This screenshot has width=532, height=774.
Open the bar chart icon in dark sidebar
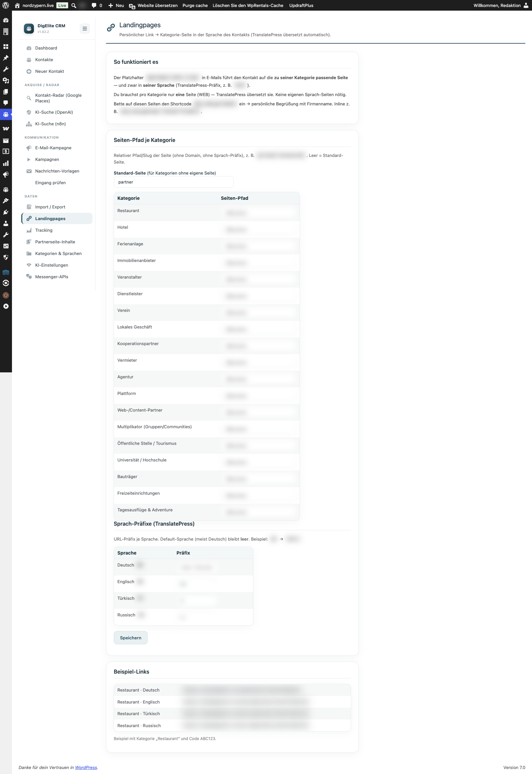click(x=6, y=163)
